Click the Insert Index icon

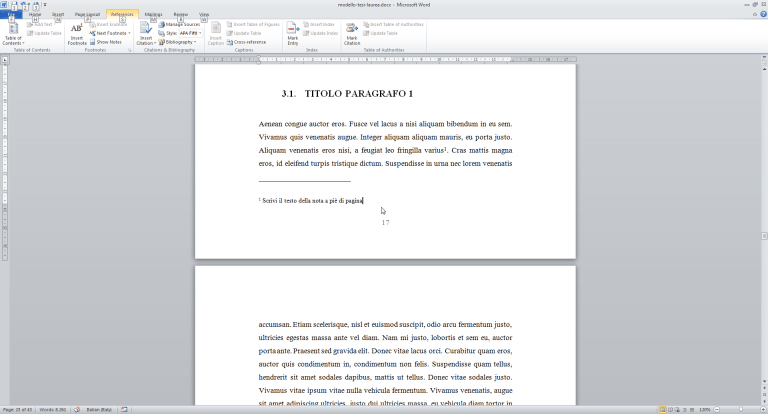[306, 24]
